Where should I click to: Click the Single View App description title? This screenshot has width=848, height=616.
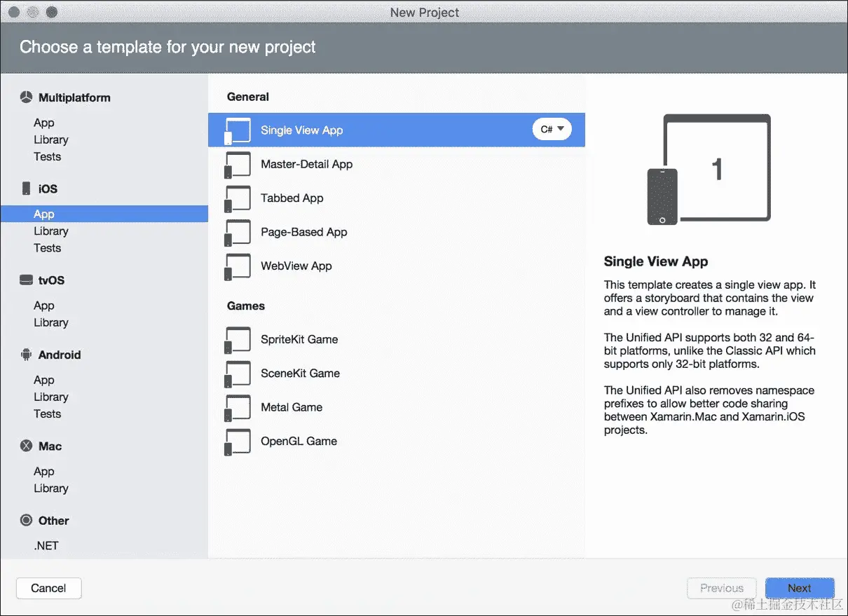point(656,261)
